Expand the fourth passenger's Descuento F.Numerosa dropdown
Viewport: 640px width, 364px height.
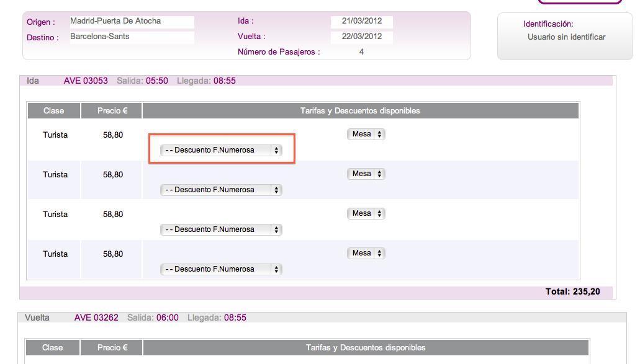tap(221, 269)
